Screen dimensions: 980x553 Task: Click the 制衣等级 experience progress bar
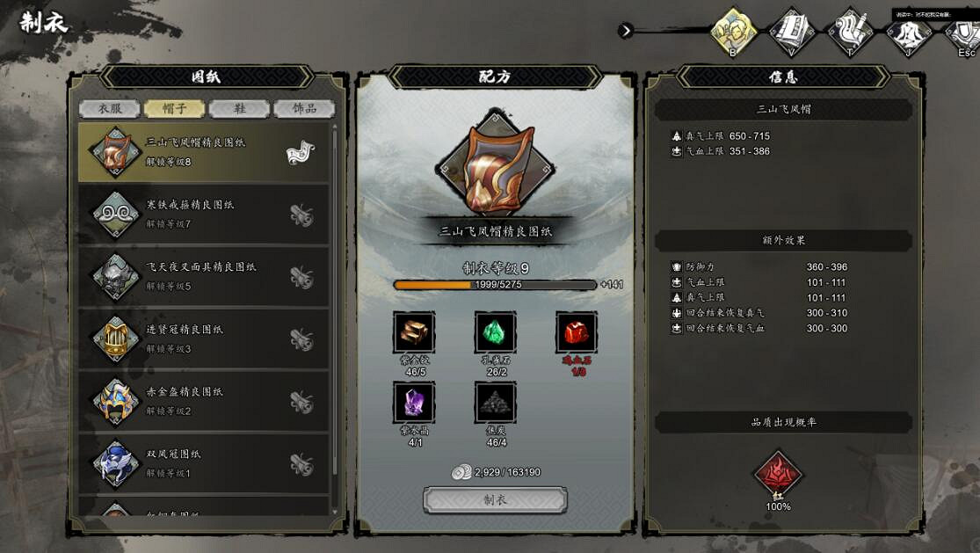pyautogui.click(x=495, y=284)
